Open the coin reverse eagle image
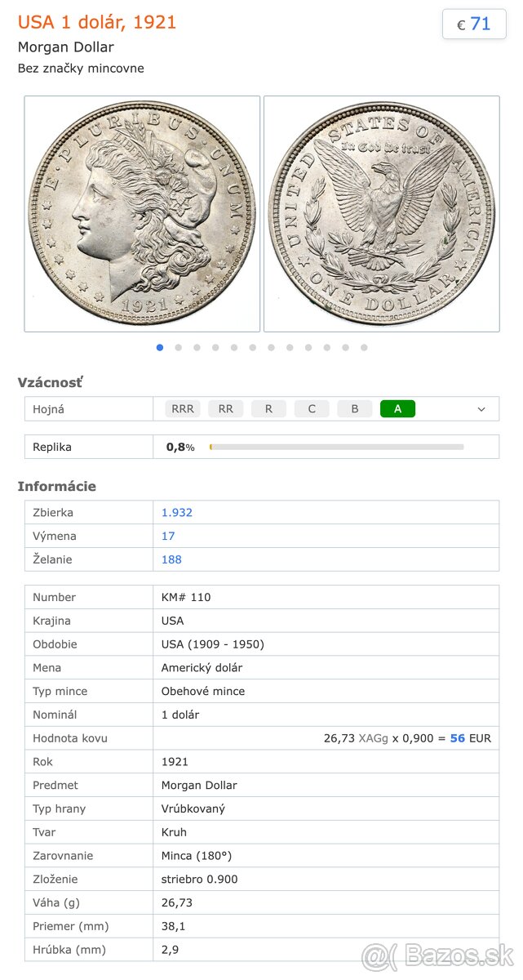This screenshot has width=523, height=980. pos(382,214)
